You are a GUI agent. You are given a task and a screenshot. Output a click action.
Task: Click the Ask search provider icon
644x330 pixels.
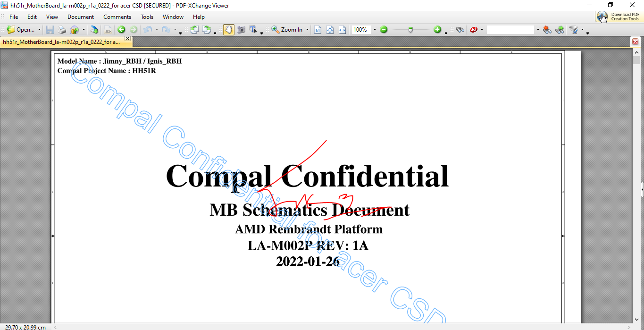point(473,30)
